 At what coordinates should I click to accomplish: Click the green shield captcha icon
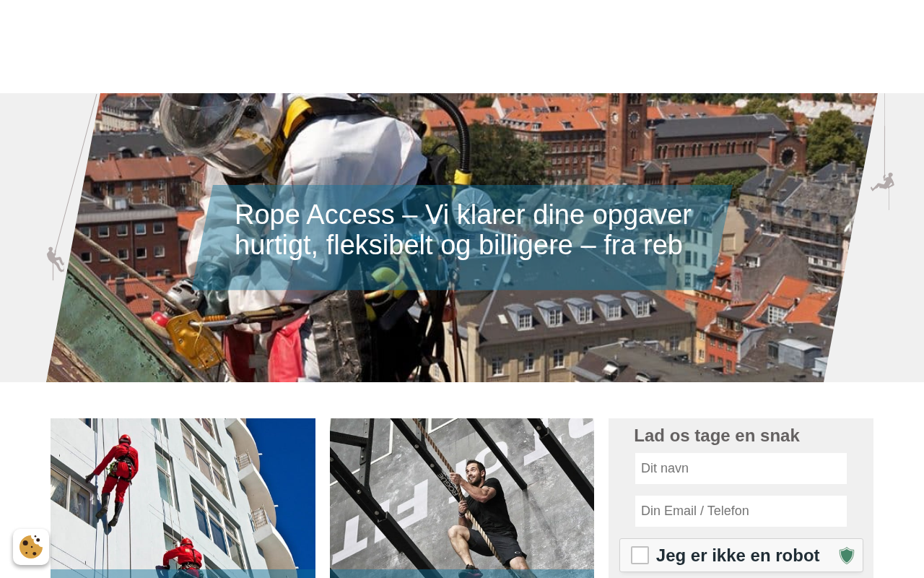pos(847,556)
